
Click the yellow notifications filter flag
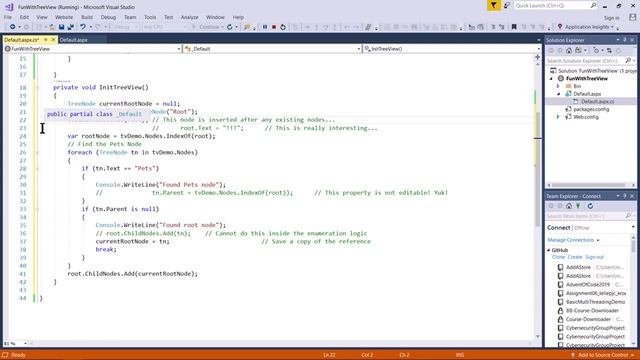coord(493,5)
